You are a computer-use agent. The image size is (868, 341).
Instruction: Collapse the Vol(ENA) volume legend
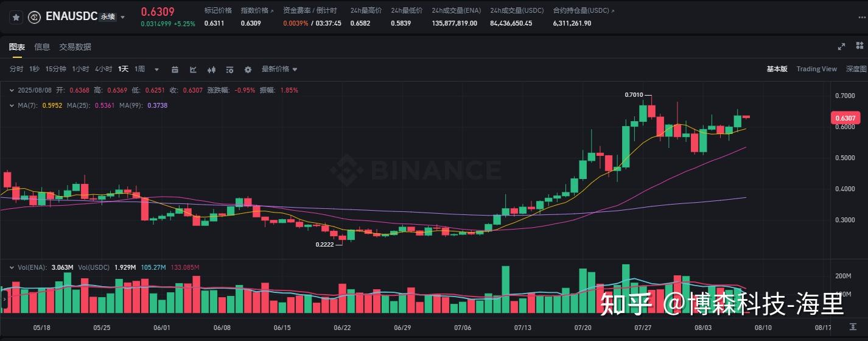click(13, 267)
